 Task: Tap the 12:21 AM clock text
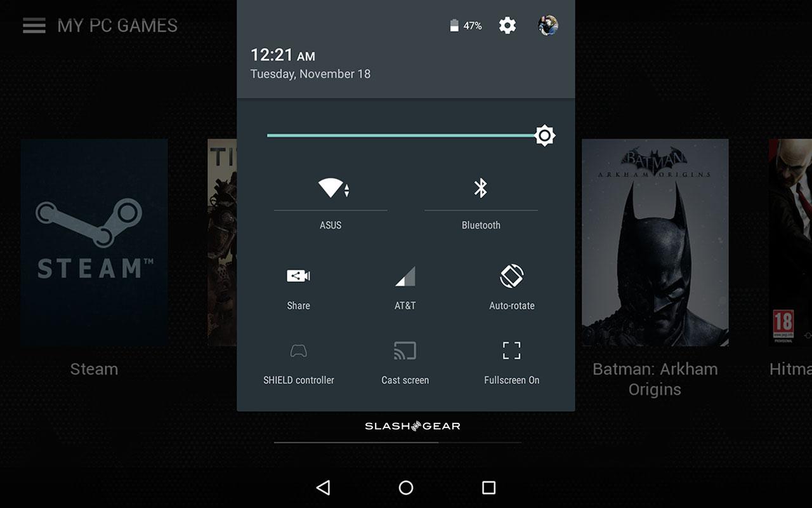(x=283, y=55)
